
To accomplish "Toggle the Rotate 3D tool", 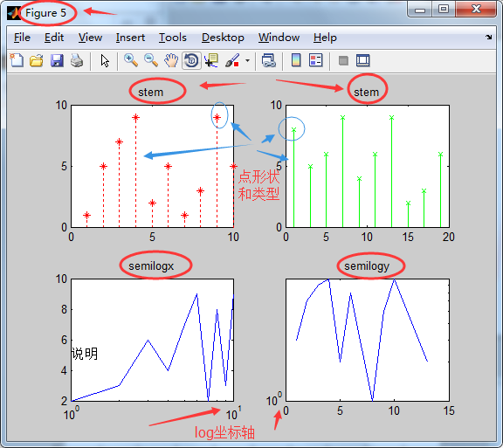I will click(x=191, y=60).
